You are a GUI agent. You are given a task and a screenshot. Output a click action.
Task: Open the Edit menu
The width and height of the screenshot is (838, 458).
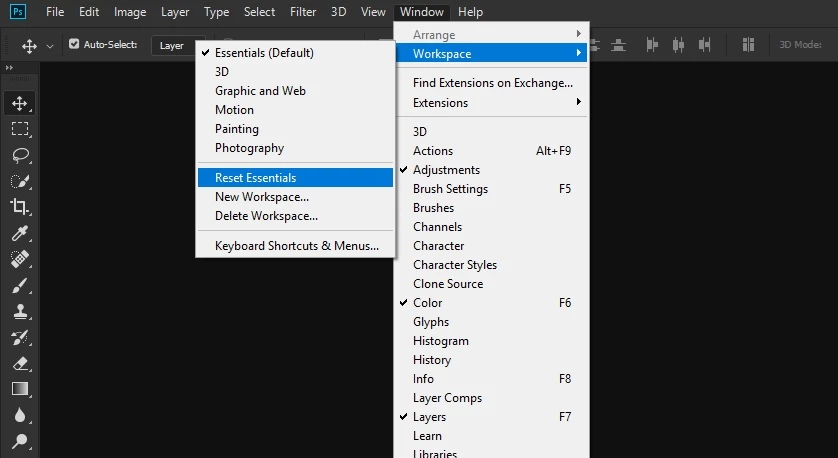tap(89, 12)
